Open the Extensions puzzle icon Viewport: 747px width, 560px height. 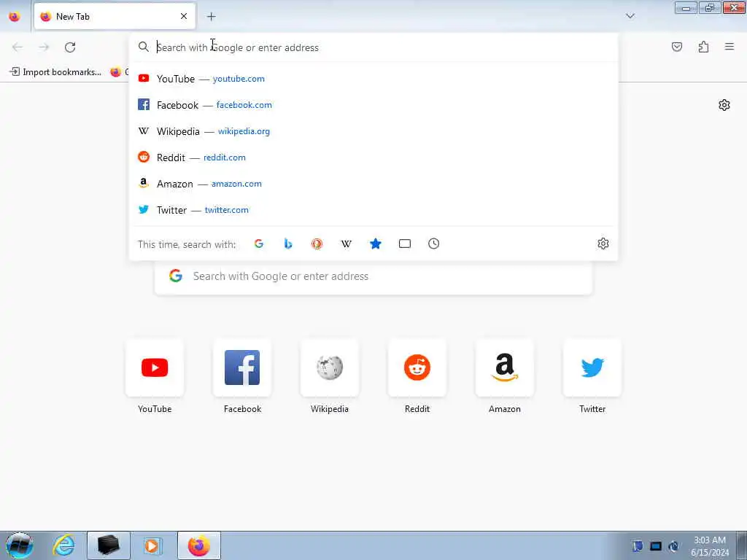703,47
